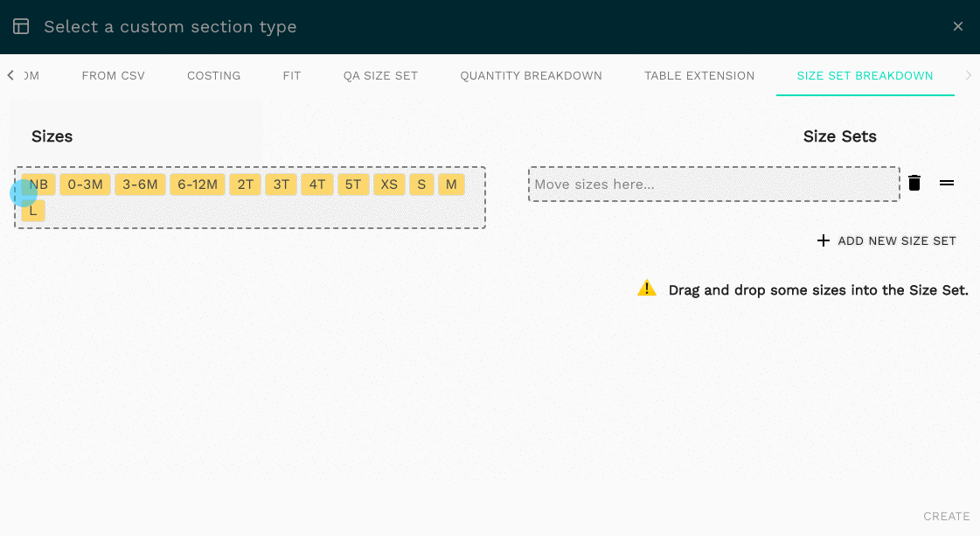The height and width of the screenshot is (536, 980).
Task: Click the yellow warning triangle icon
Action: tap(647, 289)
